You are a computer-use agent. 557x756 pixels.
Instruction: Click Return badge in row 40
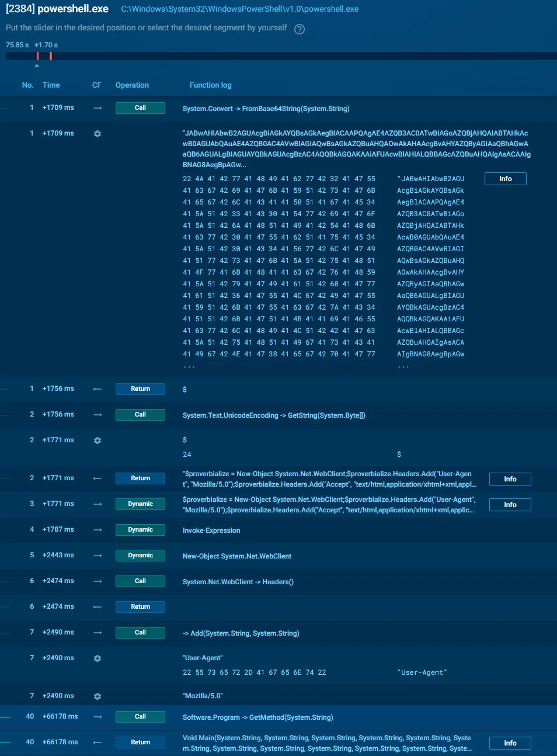(140, 743)
